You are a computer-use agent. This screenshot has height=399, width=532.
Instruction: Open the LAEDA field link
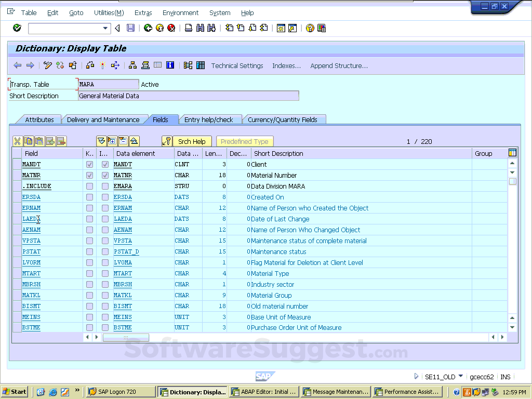coord(31,219)
